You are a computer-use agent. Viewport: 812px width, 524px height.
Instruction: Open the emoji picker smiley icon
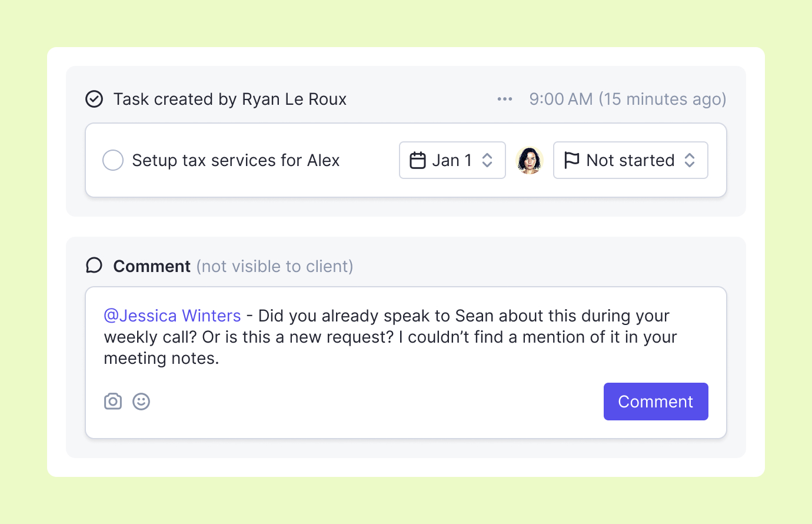(141, 402)
